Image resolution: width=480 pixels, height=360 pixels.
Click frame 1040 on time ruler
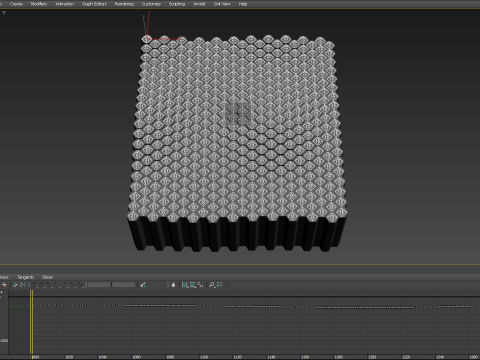pyautogui.click(x=103, y=357)
